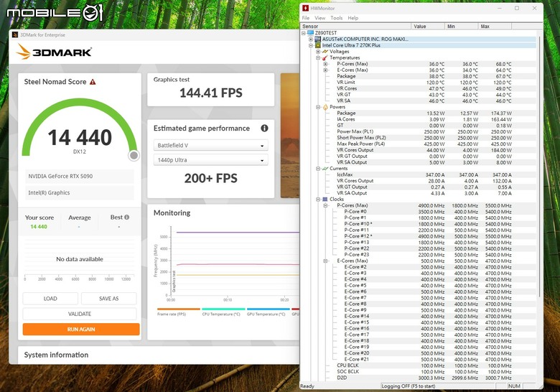
Task: Open the HWMonitor File menu
Action: pyautogui.click(x=306, y=18)
